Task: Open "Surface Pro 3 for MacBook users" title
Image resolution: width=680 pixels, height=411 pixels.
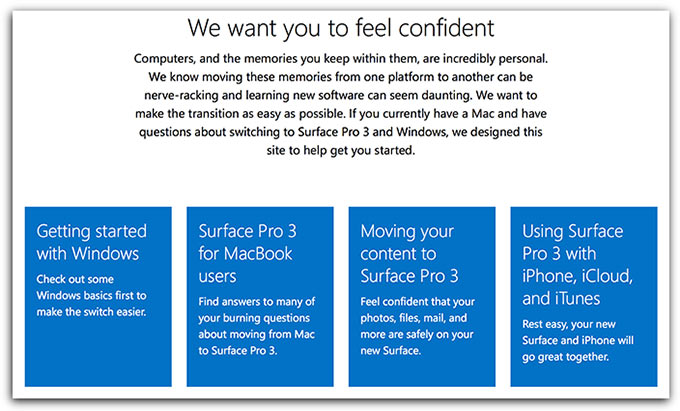Action: [x=247, y=253]
